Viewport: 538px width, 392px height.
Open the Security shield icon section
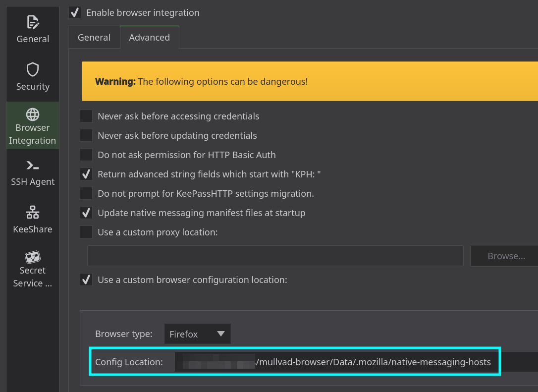(33, 70)
